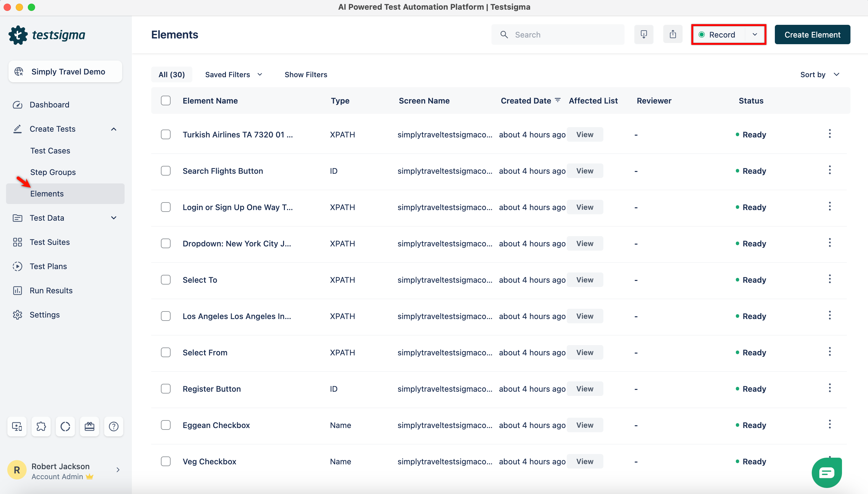Check the Turkish Airlines TA 7320 row

[166, 135]
